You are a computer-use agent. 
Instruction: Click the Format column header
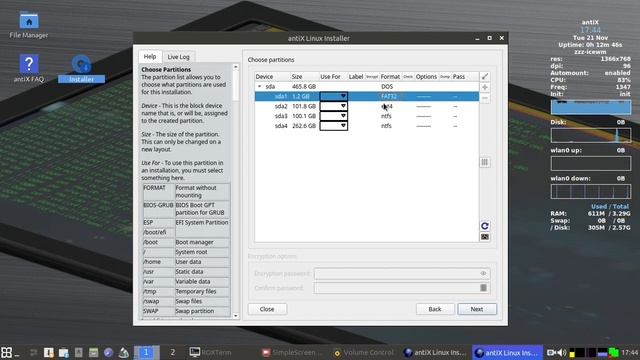pos(390,77)
